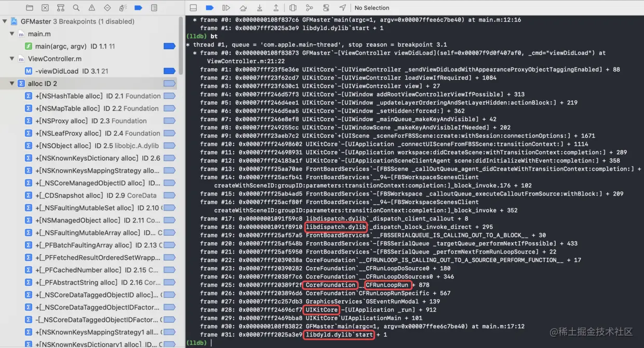Collapse the alloc ID 2 group
The width and height of the screenshot is (644, 348).
[12, 83]
